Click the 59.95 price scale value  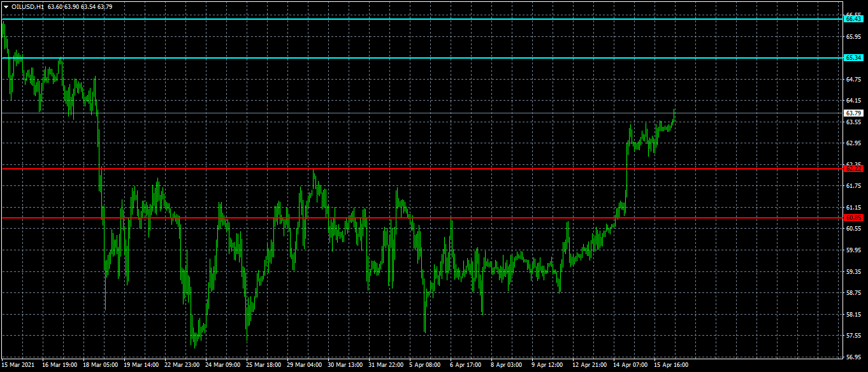(853, 250)
